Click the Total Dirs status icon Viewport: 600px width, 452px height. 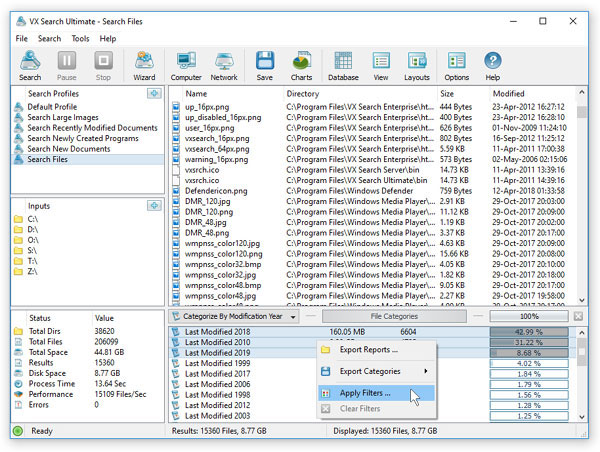[18, 331]
